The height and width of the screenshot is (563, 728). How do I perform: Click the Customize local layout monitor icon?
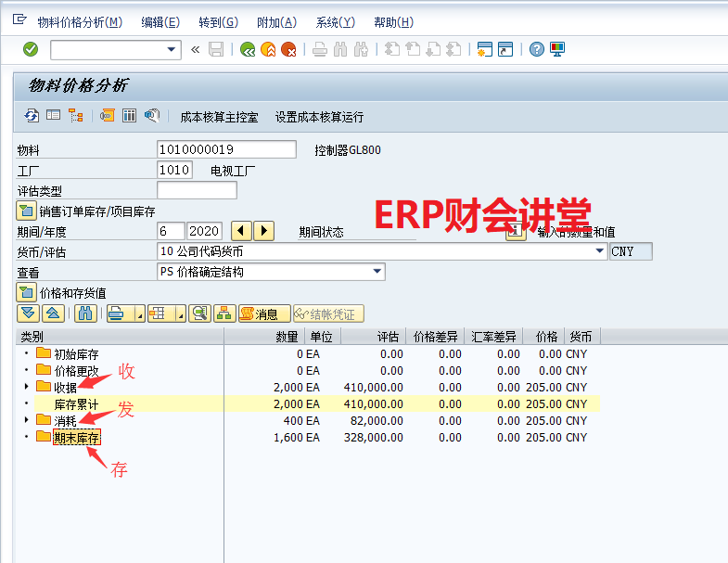(x=557, y=49)
